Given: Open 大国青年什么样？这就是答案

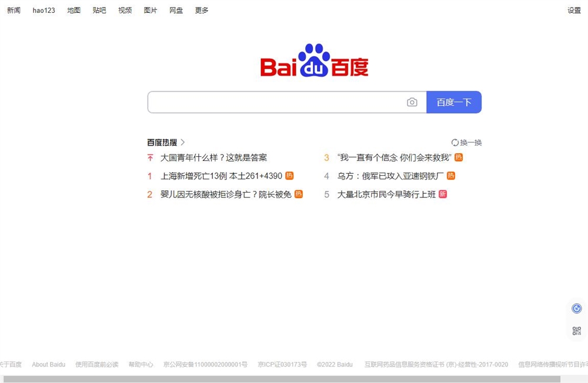Looking at the screenshot, I should coord(214,157).
